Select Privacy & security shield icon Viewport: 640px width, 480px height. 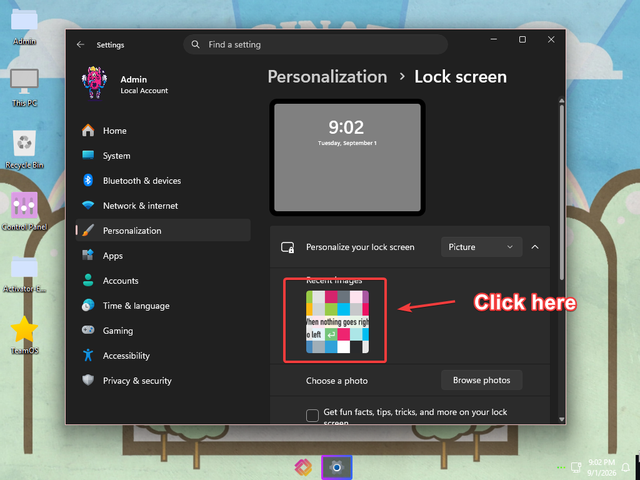point(88,380)
